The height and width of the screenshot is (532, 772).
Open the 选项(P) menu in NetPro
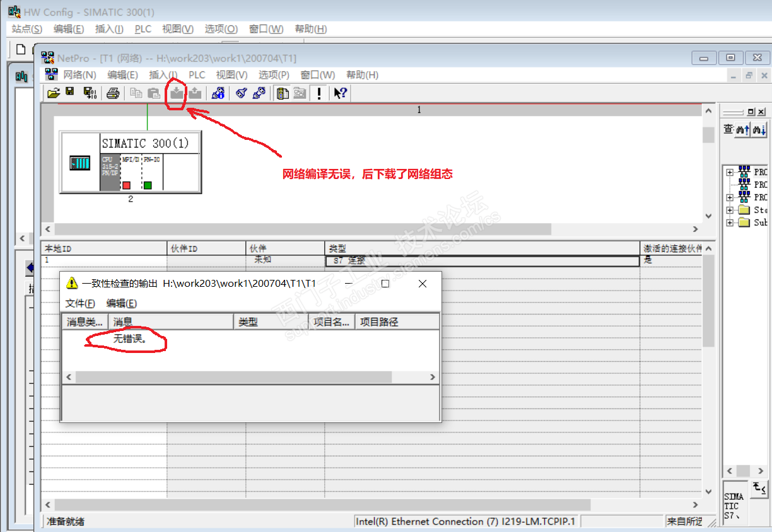[274, 75]
